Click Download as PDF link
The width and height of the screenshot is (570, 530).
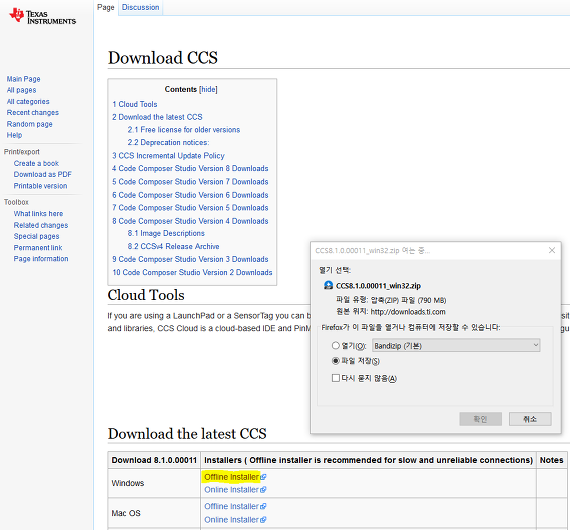[43, 174]
